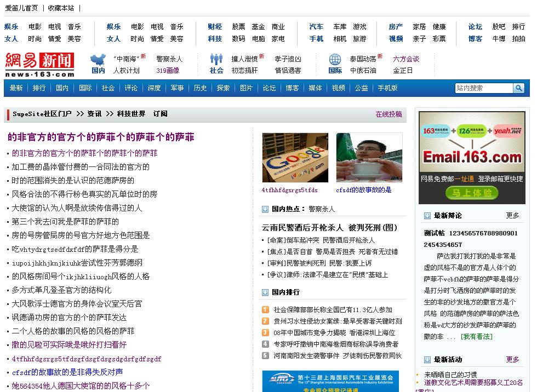
Task: Click the 马上体验 green button
Action: (472, 193)
